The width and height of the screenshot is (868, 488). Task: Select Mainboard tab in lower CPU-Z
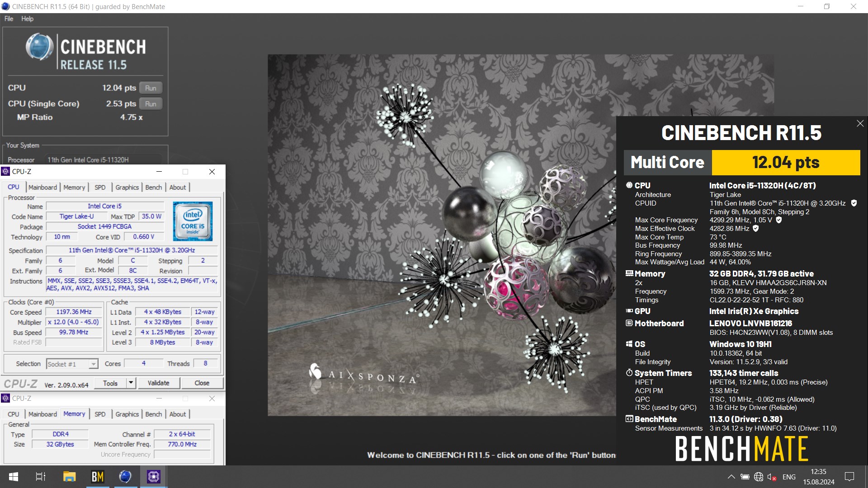pyautogui.click(x=42, y=414)
